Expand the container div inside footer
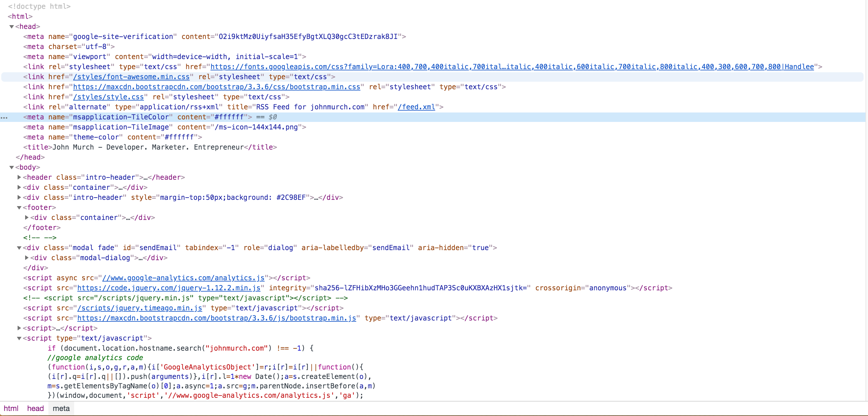This screenshot has width=868, height=416. 27,218
